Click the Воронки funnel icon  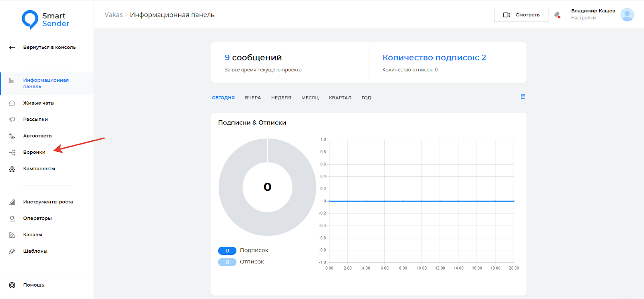[12, 153]
